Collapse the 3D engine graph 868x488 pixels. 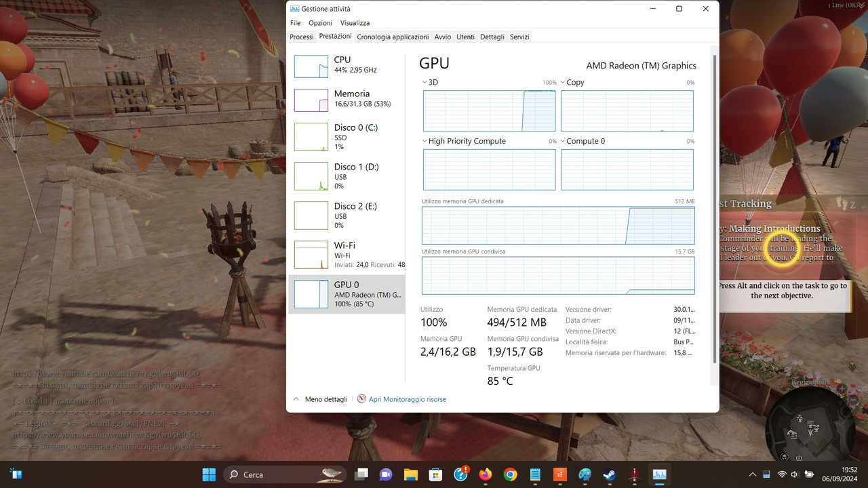[x=425, y=82]
